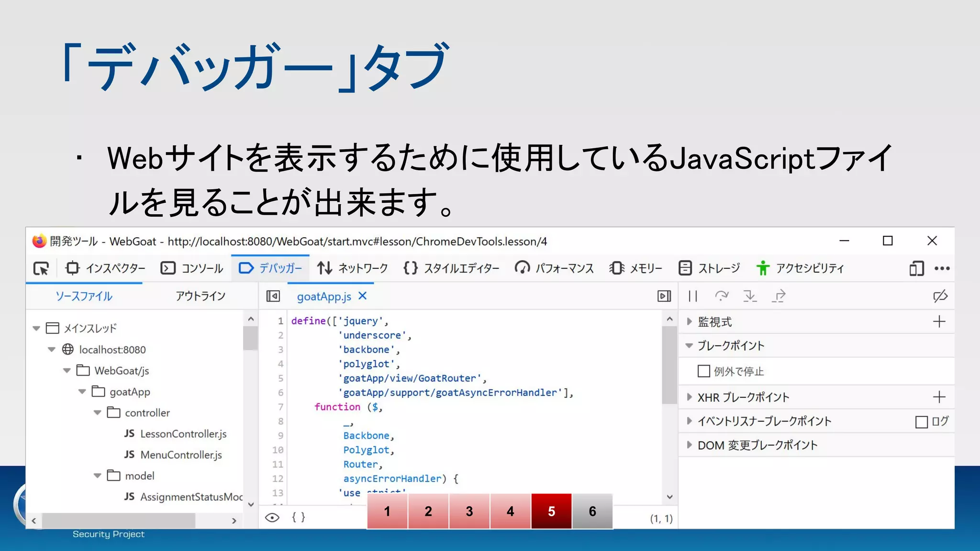
Task: Open the インスペクター tab
Action: click(105, 268)
